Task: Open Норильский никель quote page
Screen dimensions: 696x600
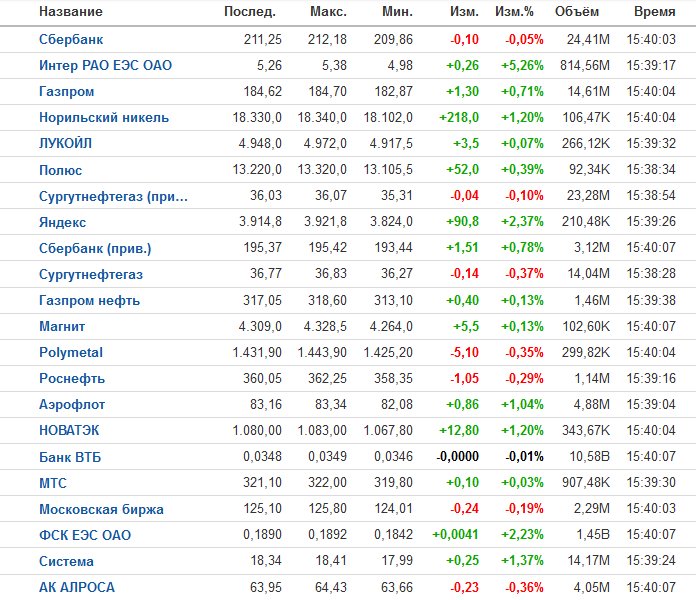Action: click(104, 118)
